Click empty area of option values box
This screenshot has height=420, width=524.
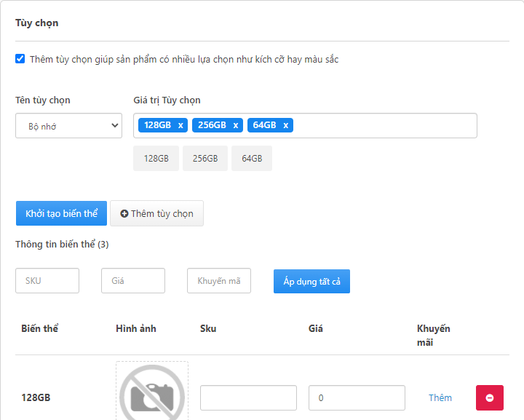(x=384, y=126)
